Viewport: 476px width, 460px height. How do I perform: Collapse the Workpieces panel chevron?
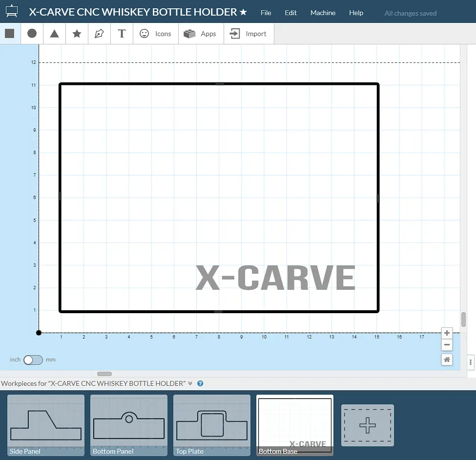(x=190, y=383)
